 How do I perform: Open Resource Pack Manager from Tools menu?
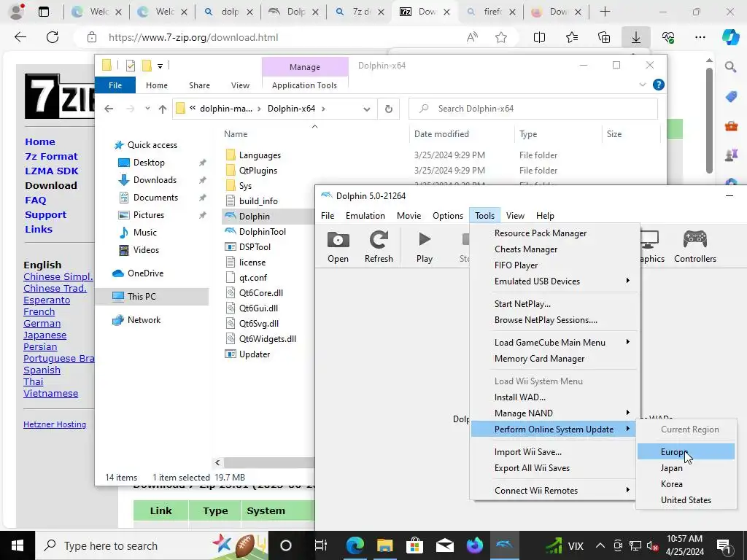click(554, 233)
